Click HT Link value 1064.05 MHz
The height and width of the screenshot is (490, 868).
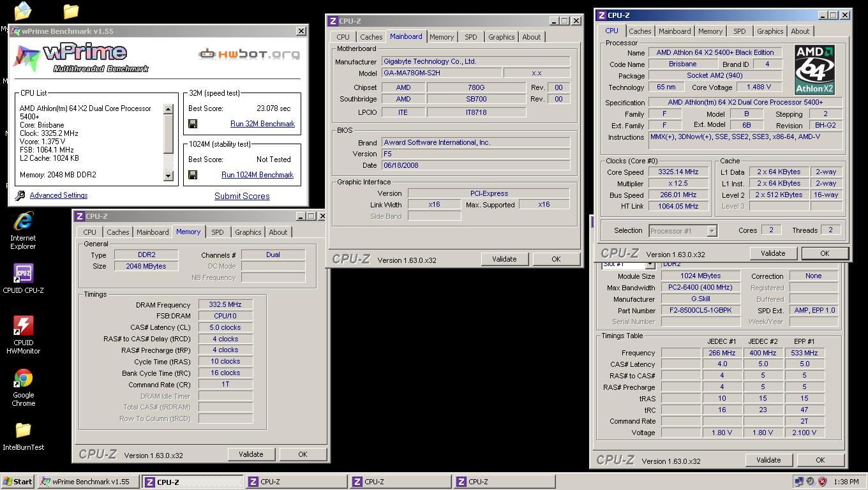click(678, 206)
